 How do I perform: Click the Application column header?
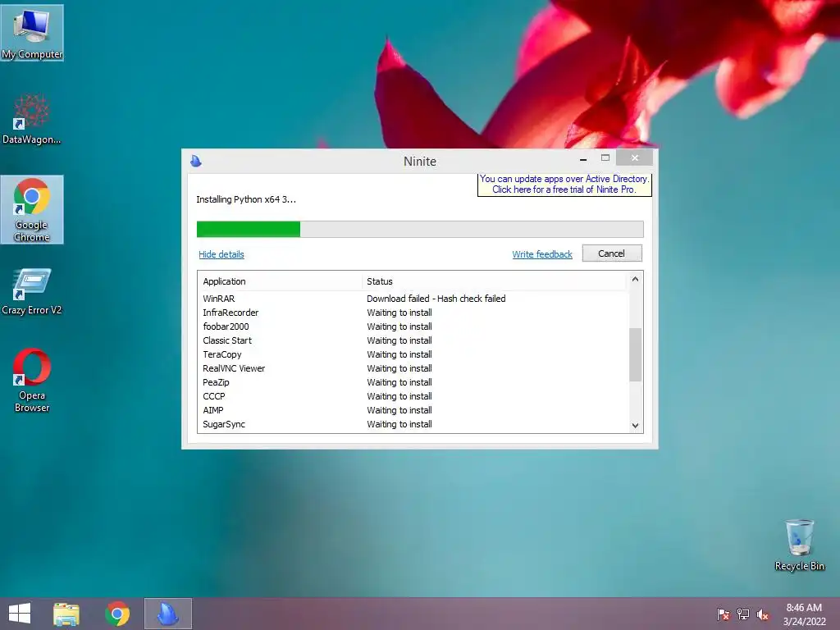tap(280, 281)
